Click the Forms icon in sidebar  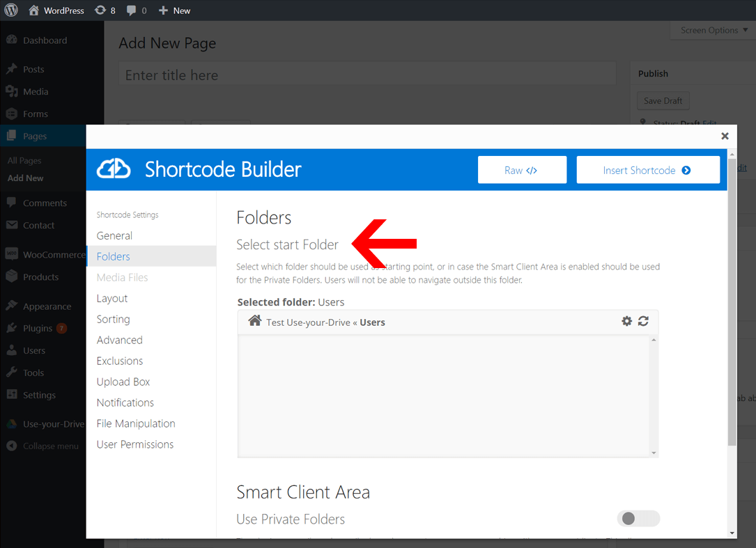click(12, 113)
